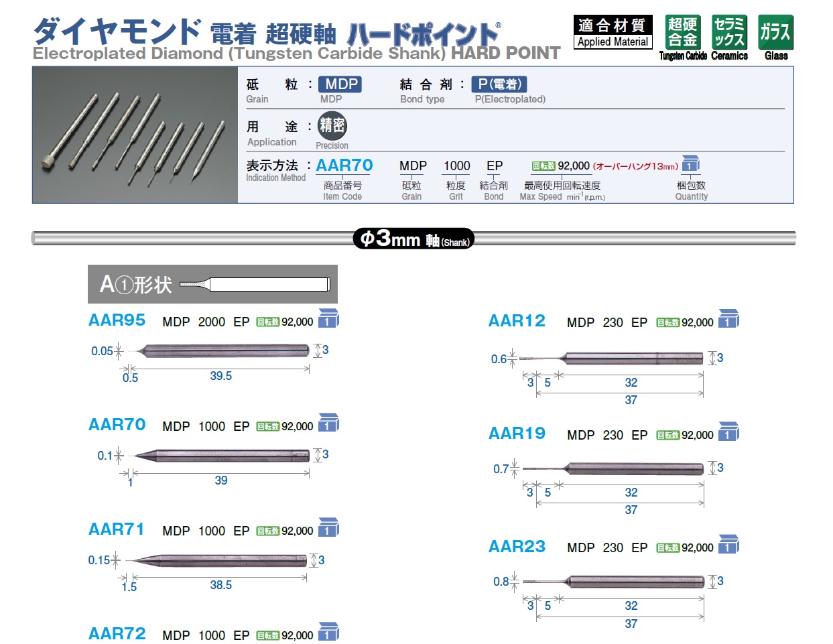Click the quantity box icon beside AAR12
The width and height of the screenshot is (833, 644).
pyautogui.click(x=728, y=319)
